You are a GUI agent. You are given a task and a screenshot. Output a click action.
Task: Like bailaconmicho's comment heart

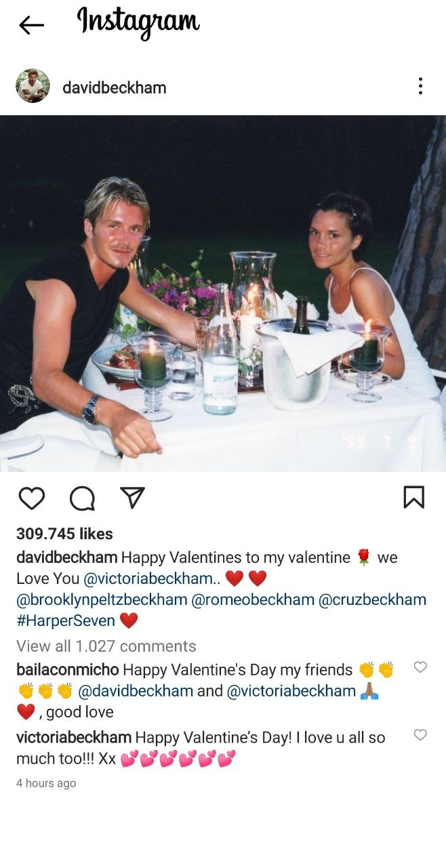[420, 667]
